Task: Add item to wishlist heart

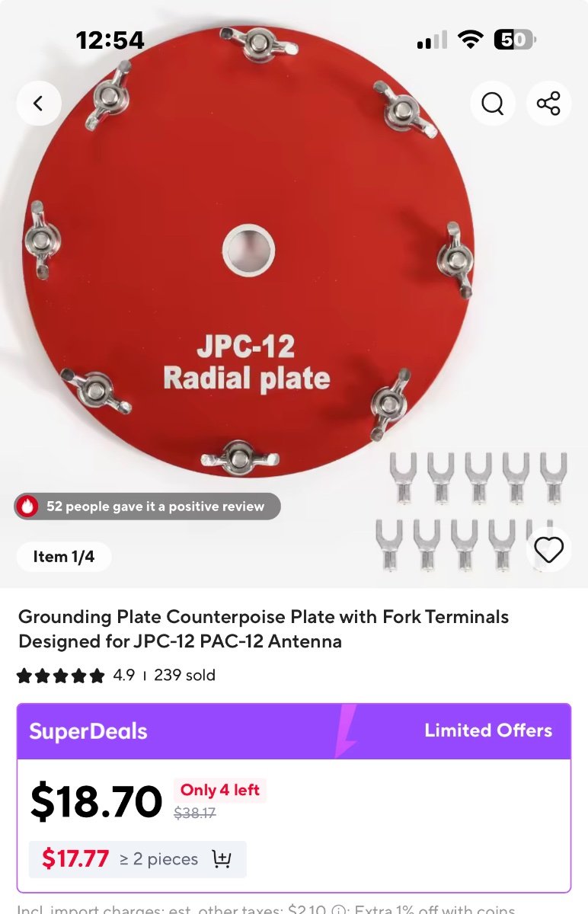Action: 548,549
